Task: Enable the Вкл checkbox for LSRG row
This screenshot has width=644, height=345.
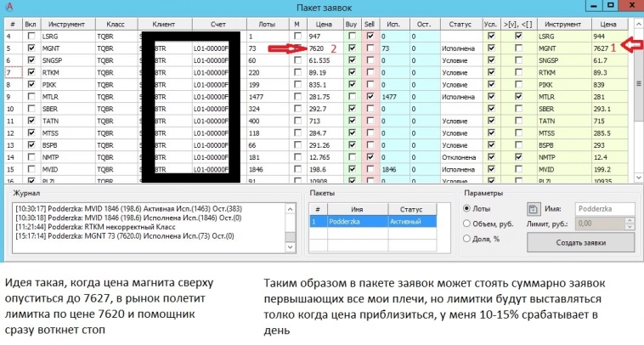Action: pos(31,37)
